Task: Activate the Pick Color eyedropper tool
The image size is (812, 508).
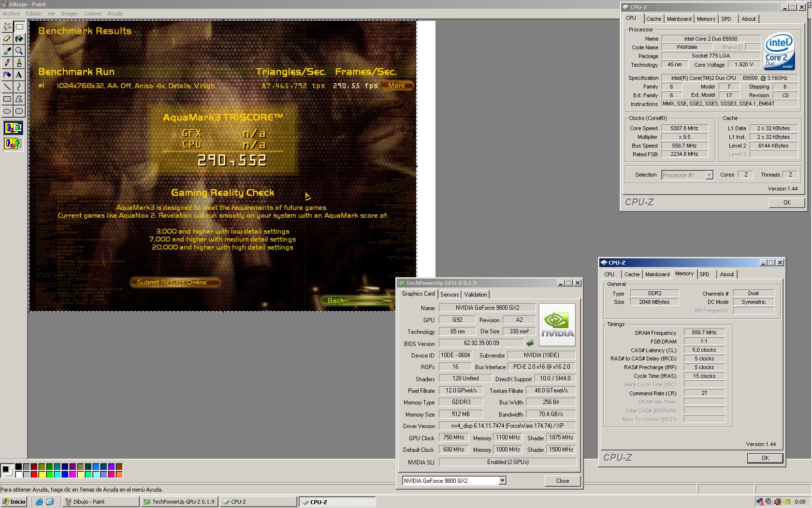Action: pyautogui.click(x=7, y=51)
